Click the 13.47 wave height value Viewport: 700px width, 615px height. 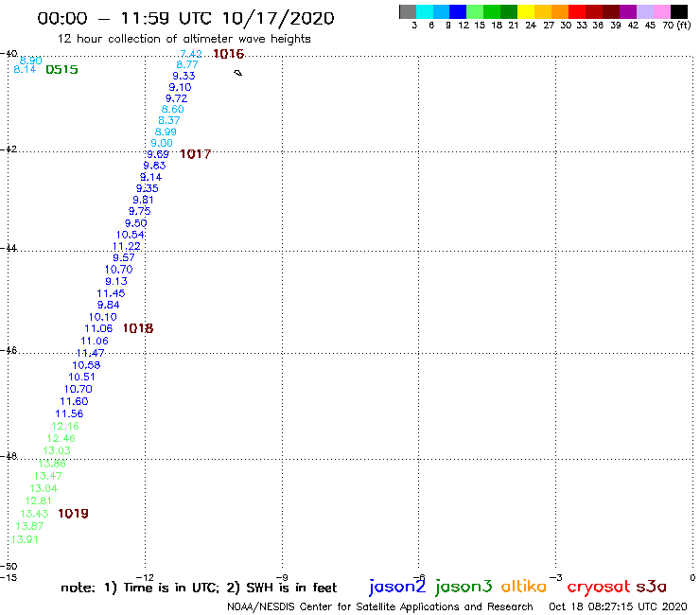47,476
